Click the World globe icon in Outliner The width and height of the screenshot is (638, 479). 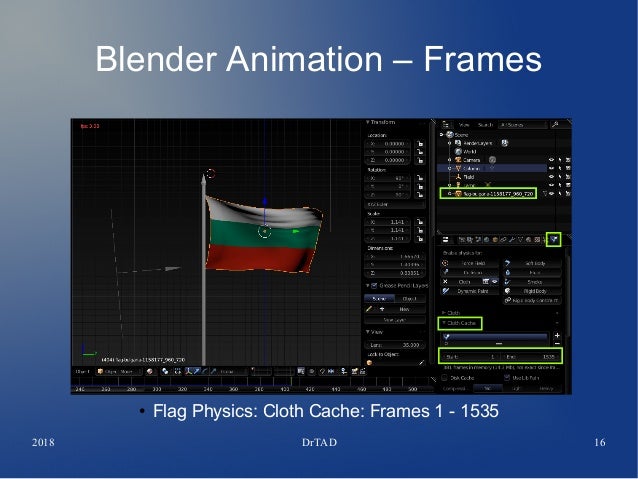[x=458, y=151]
